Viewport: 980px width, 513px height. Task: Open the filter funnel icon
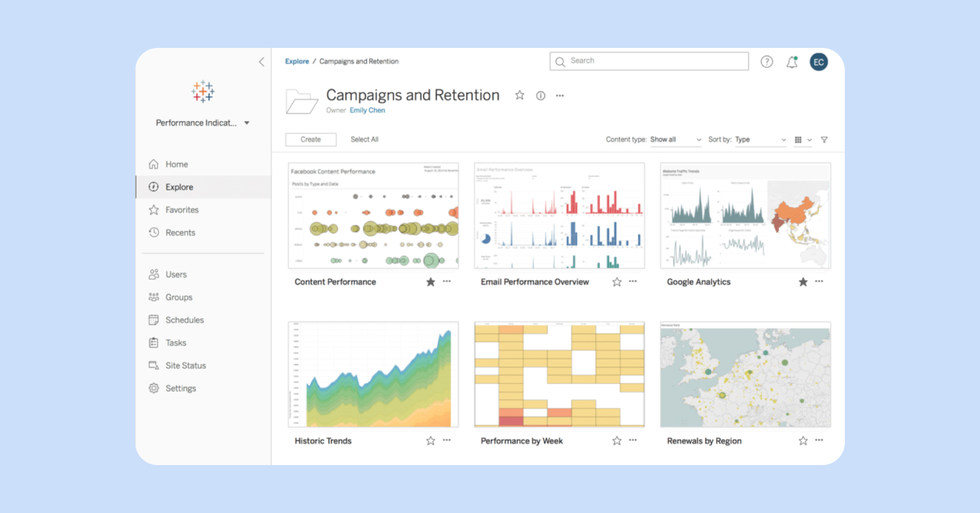824,140
